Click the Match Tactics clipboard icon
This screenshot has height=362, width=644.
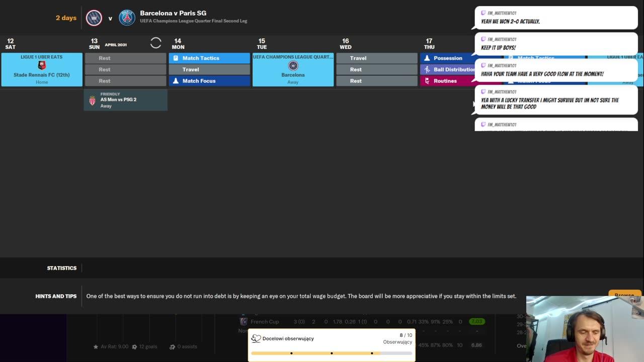tap(176, 58)
